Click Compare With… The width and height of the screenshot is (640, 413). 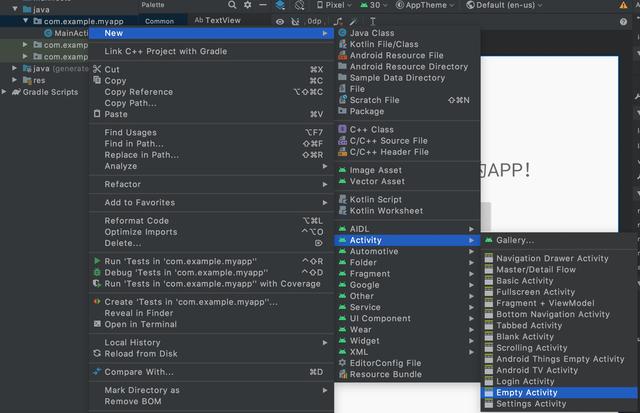point(211,372)
